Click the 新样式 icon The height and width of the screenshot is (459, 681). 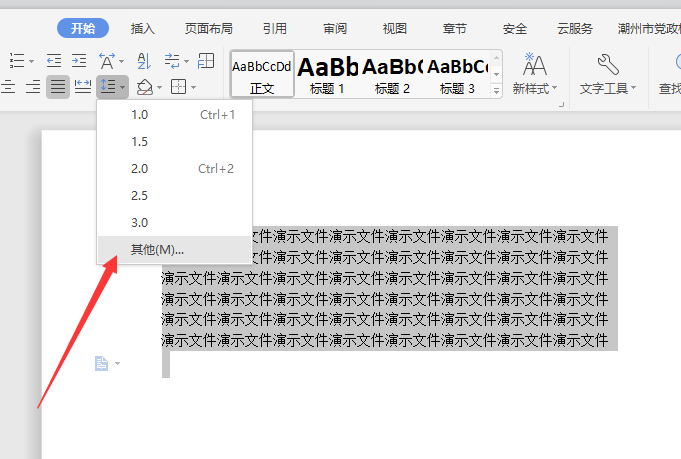[535, 65]
